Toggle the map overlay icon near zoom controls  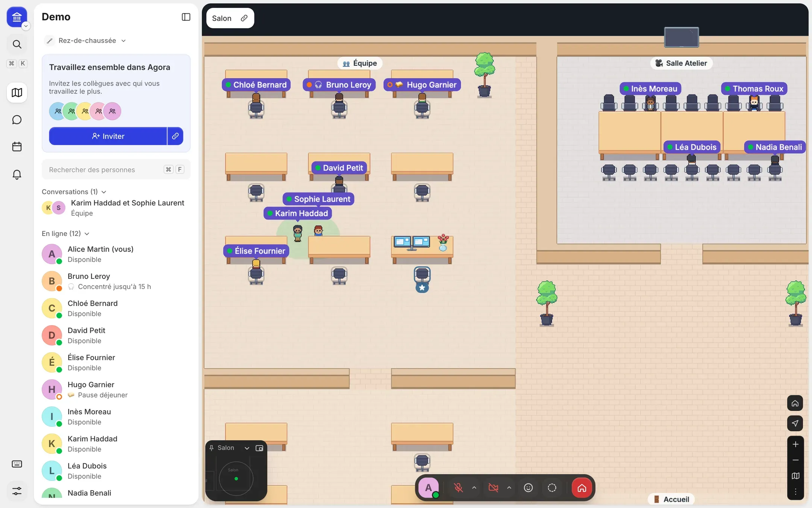[795, 476]
